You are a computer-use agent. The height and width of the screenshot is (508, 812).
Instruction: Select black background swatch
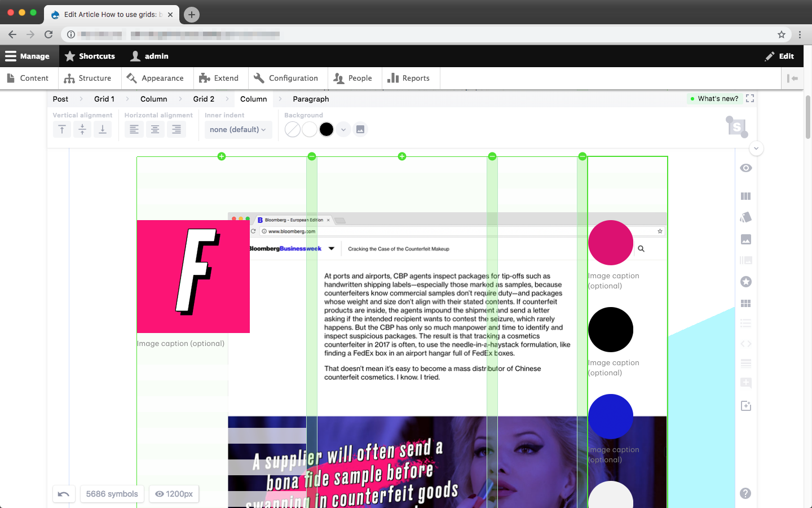pyautogui.click(x=326, y=129)
